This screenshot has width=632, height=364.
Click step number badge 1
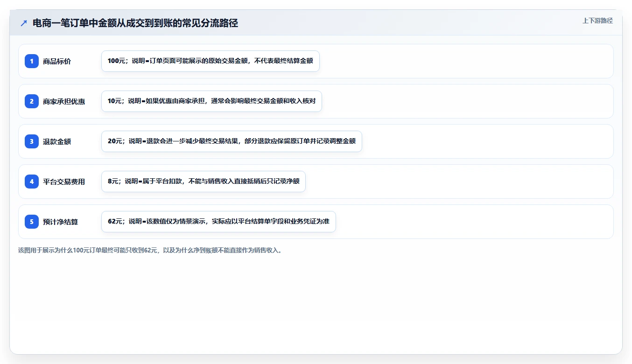(x=32, y=61)
